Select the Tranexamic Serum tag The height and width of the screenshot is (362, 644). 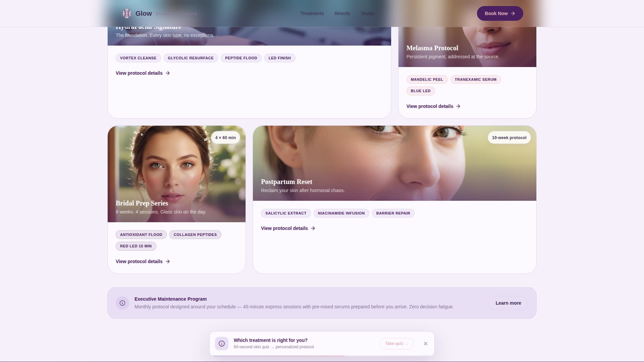[475, 79]
